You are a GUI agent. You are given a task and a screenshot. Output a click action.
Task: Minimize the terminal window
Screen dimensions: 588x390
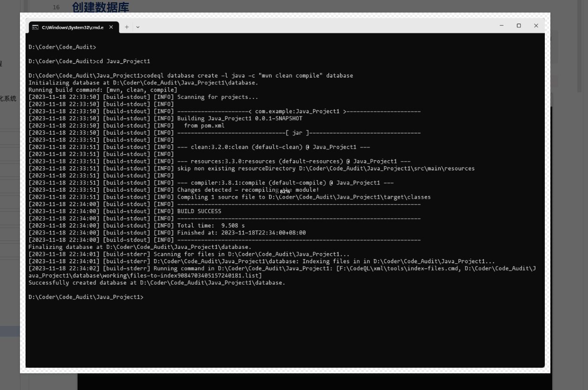pos(502,26)
